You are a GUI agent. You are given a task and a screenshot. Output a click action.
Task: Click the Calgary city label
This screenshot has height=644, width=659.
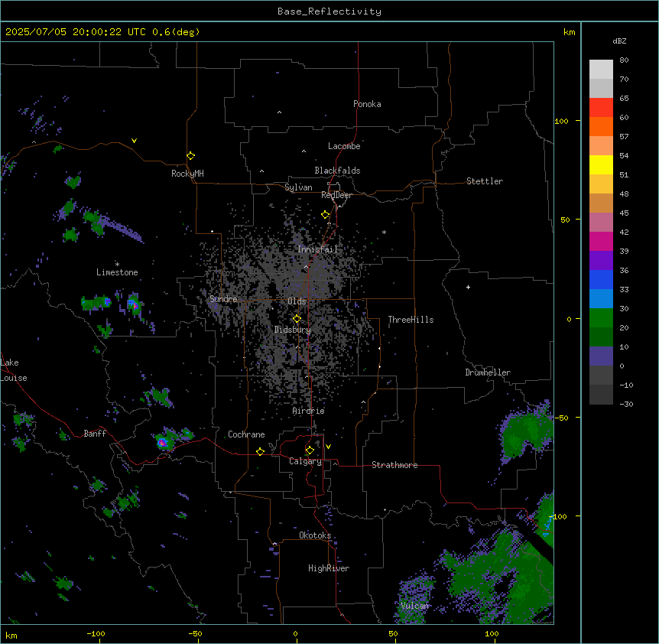pos(305,461)
